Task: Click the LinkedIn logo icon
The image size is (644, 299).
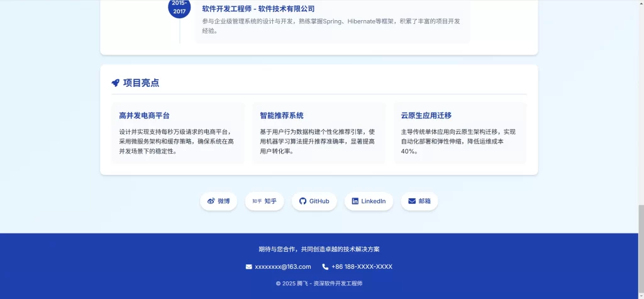Action: point(355,201)
